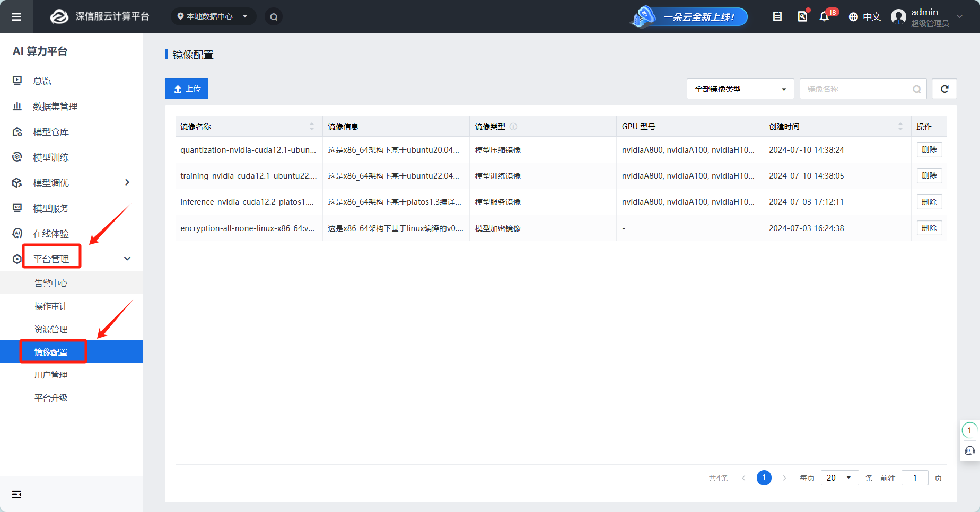Click the 深信服云计算平台 logo

(100, 16)
